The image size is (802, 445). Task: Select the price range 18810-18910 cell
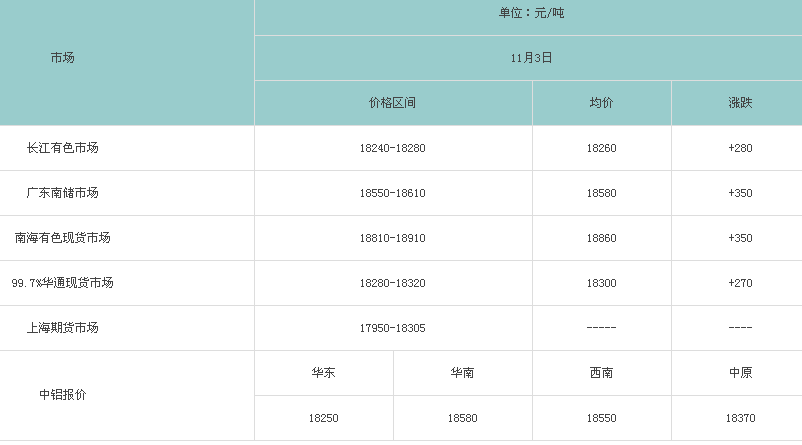[392, 238]
